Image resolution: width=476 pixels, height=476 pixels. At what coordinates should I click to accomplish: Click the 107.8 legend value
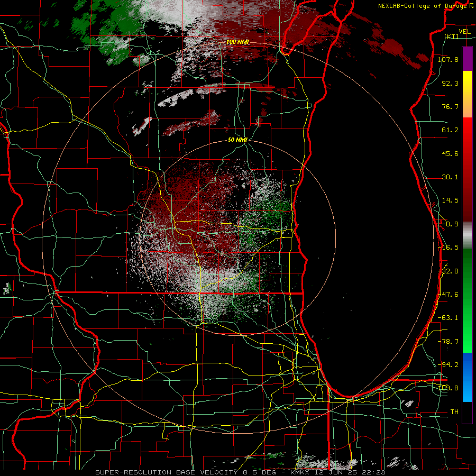pyautogui.click(x=448, y=59)
